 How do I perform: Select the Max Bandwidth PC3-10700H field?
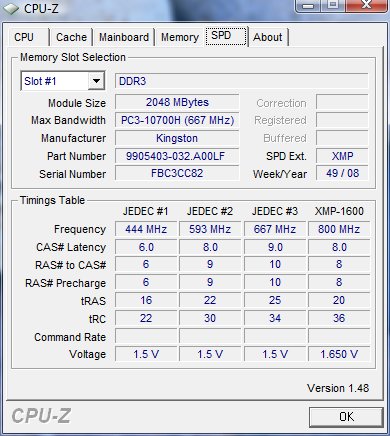click(177, 120)
